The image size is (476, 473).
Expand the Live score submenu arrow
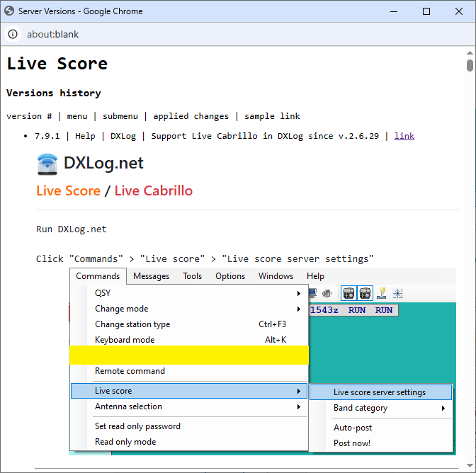coord(299,391)
